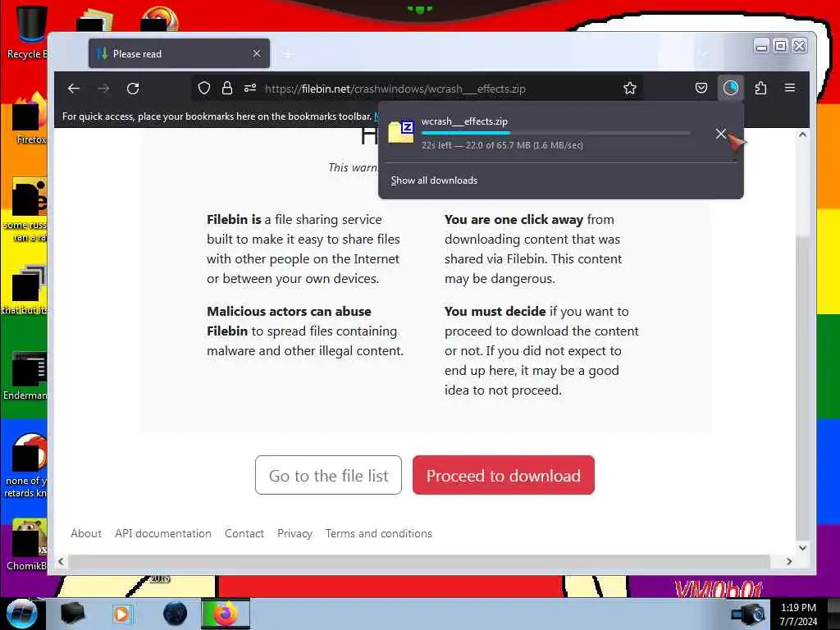Viewport: 840px width, 630px height.
Task: Click the download progress bar
Action: pos(555,133)
